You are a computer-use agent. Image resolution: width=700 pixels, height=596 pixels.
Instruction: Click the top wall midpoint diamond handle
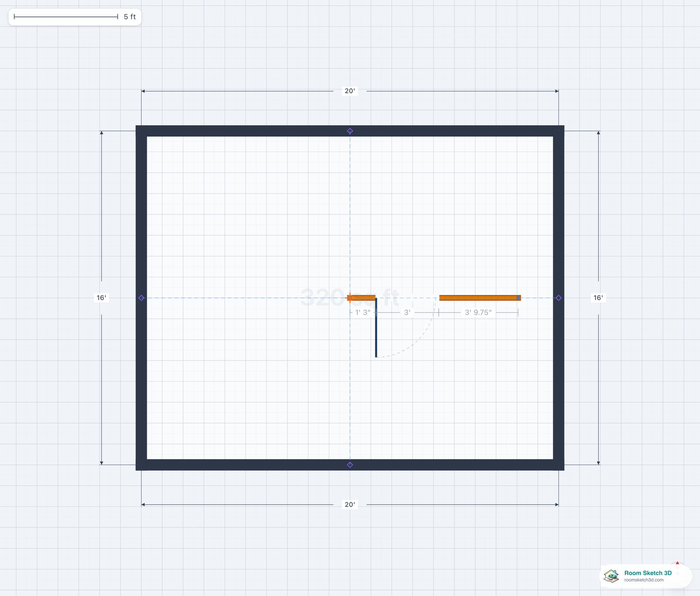coord(350,131)
